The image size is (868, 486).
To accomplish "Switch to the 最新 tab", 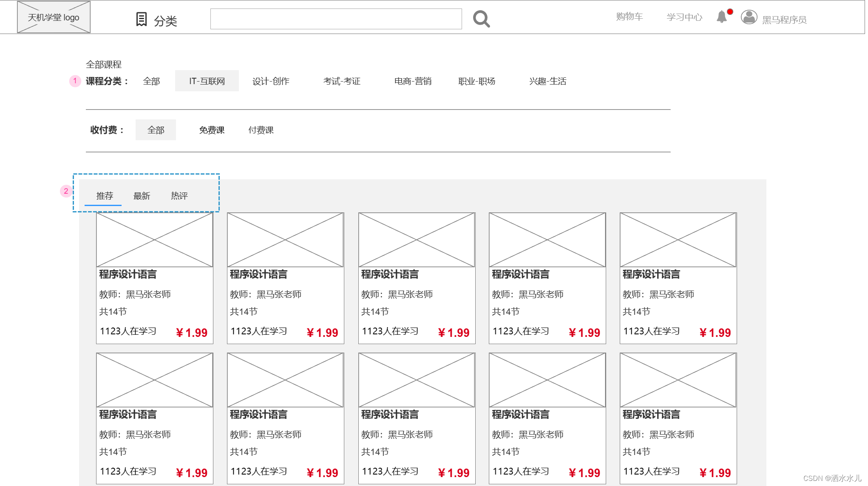I will tap(142, 196).
